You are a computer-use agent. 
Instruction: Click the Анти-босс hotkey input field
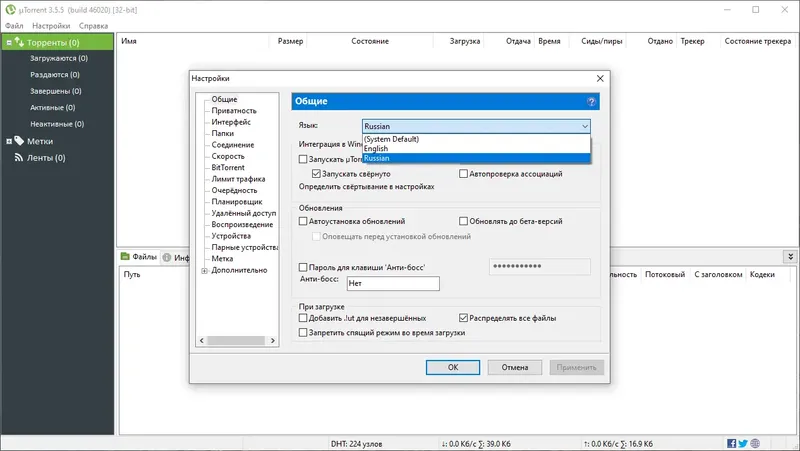click(x=393, y=283)
